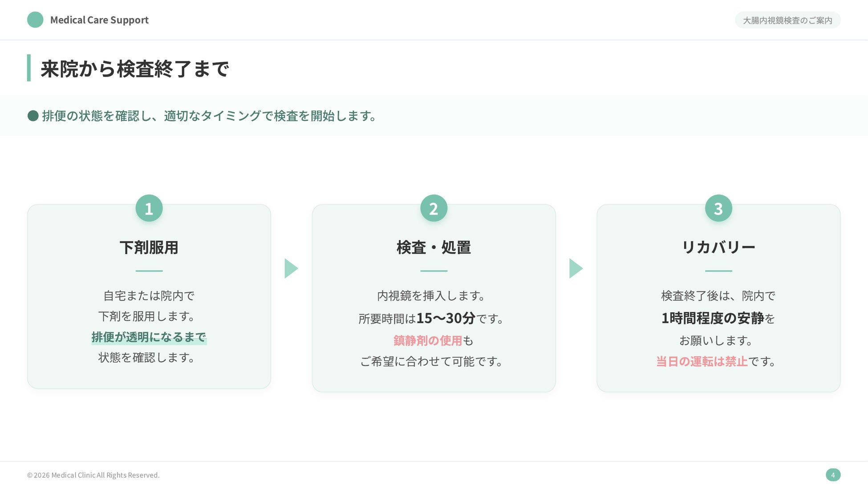Select the 来院から検査終了まで slide title

tap(135, 69)
